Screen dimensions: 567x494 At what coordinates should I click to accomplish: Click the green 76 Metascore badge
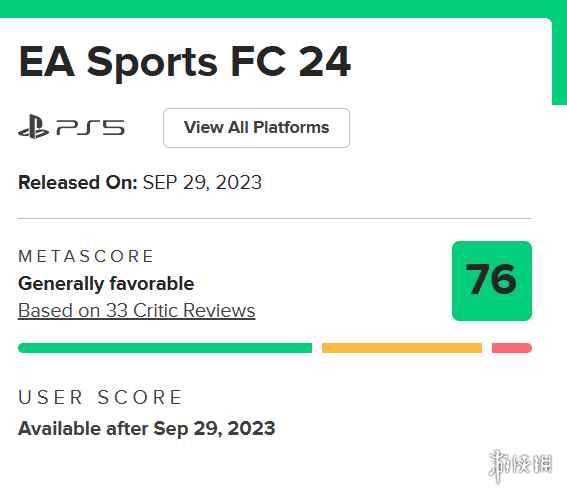point(492,281)
